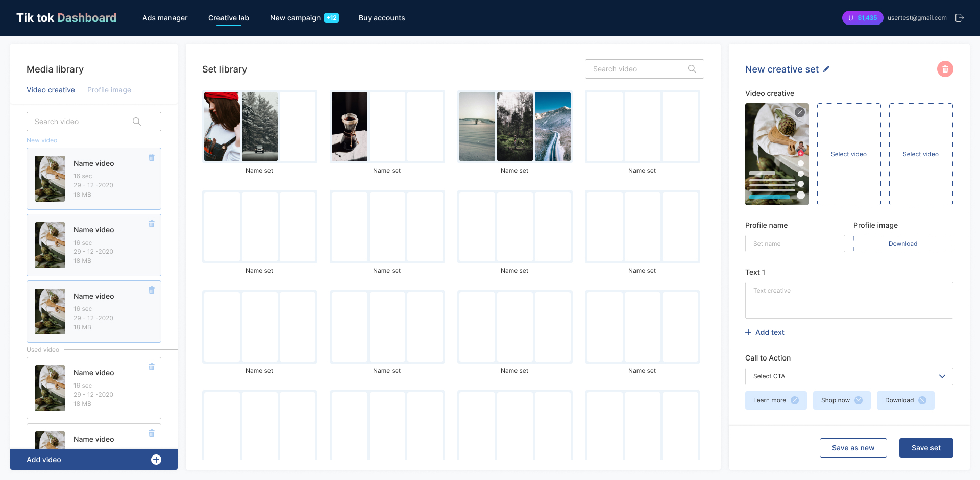The image size is (980, 480).
Task: Click the Save set button
Action: pos(926,448)
